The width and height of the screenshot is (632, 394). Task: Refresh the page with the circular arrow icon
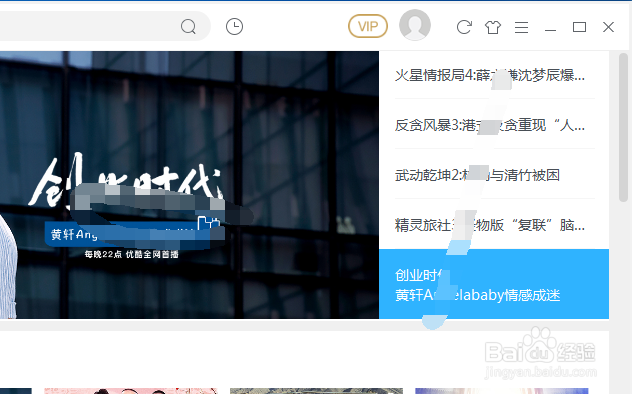pyautogui.click(x=464, y=27)
